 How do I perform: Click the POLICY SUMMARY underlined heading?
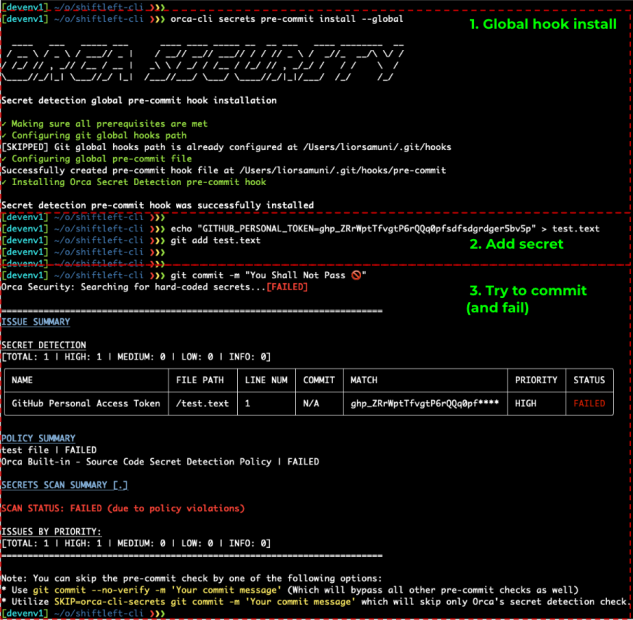[x=37, y=438]
